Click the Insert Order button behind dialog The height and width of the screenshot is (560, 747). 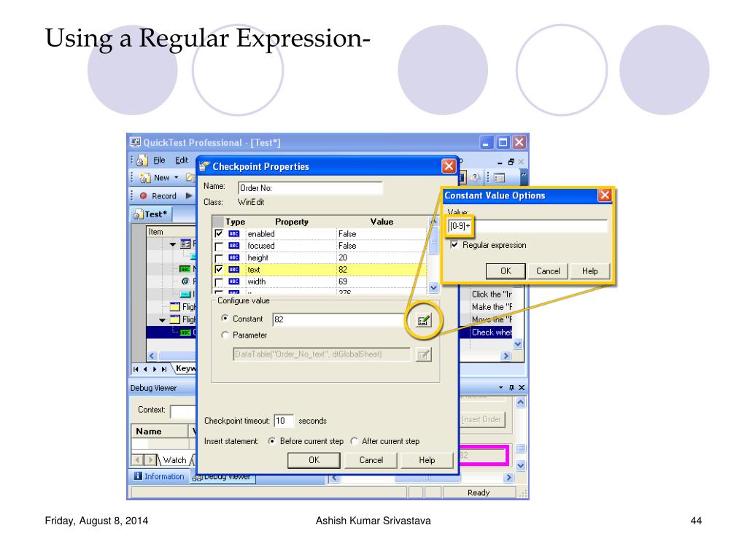481,419
